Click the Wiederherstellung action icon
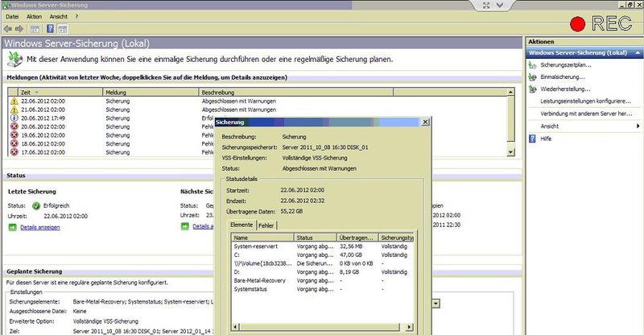644x335 pixels. pyautogui.click(x=533, y=89)
